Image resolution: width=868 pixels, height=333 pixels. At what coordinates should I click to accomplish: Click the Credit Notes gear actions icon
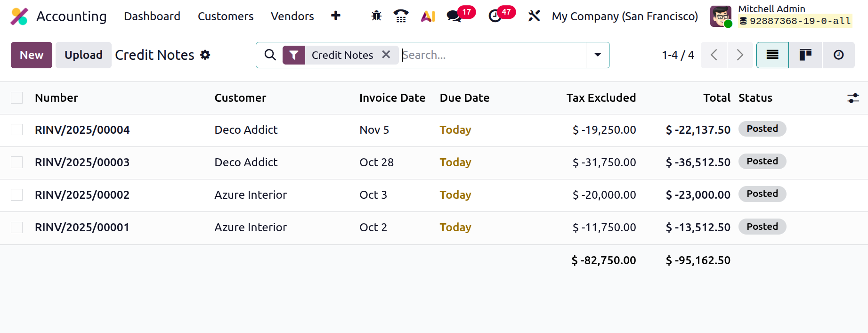click(205, 55)
